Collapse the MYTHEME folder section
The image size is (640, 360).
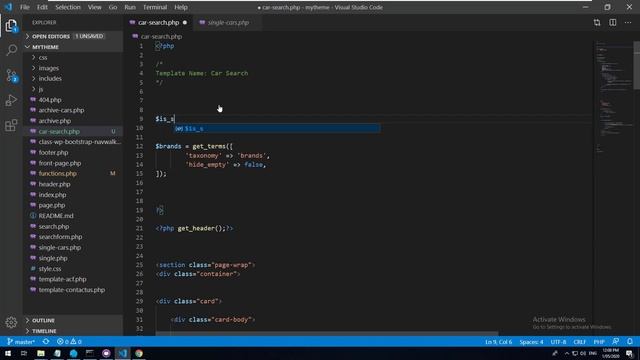(x=73, y=47)
